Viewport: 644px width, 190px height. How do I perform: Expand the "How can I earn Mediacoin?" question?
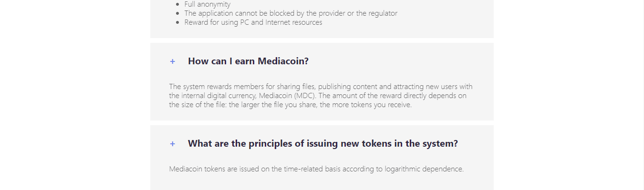click(x=248, y=61)
